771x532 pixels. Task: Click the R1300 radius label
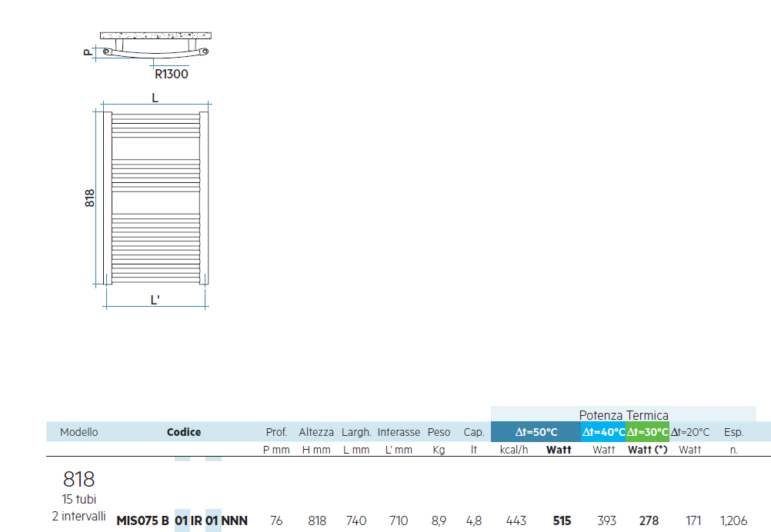(171, 74)
